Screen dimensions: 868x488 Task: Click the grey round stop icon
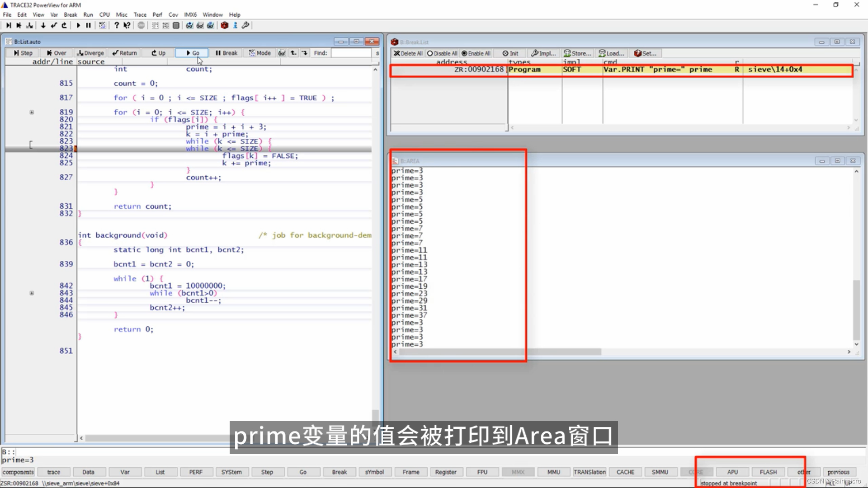point(141,25)
